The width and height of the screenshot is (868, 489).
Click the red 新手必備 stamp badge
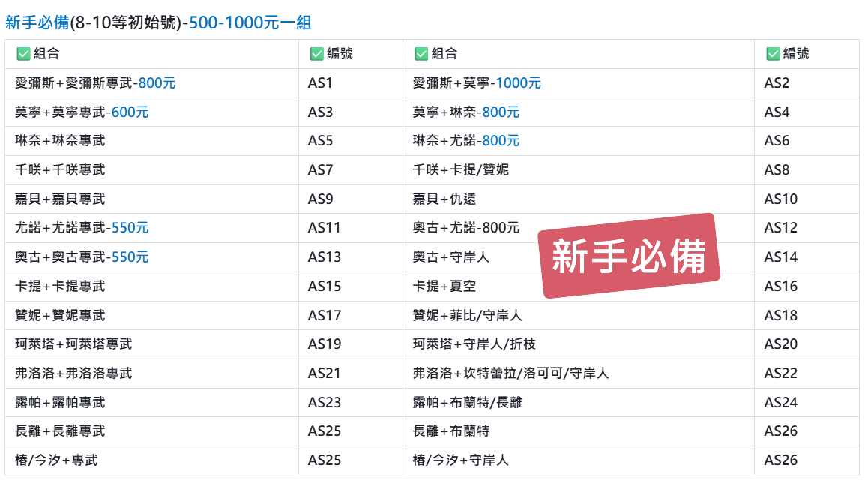tap(629, 256)
